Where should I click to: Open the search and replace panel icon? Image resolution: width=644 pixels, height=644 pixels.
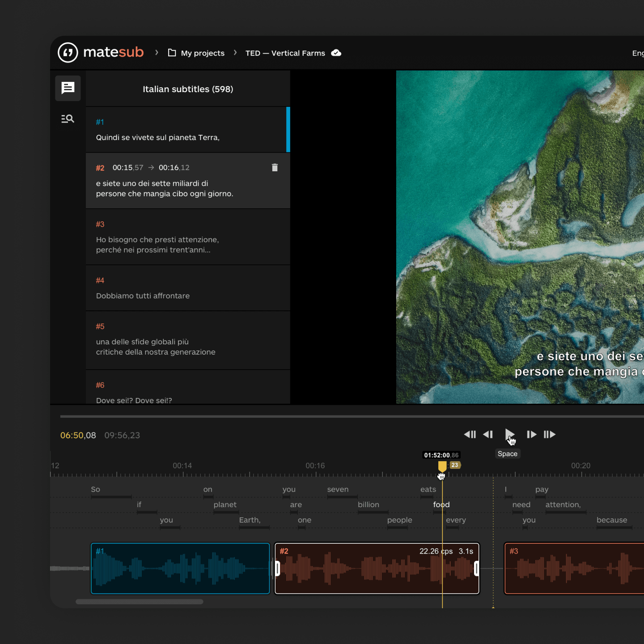[x=68, y=119]
